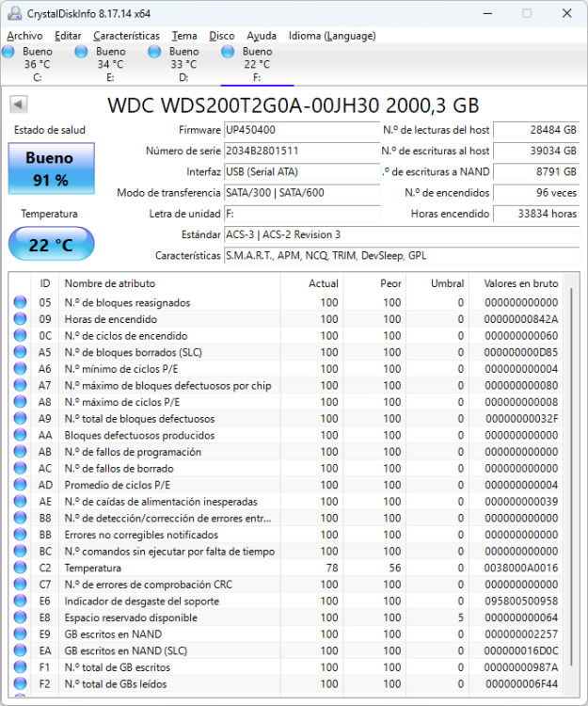The height and width of the screenshot is (706, 588).
Task: Click the Actual column header
Action: tap(311, 283)
